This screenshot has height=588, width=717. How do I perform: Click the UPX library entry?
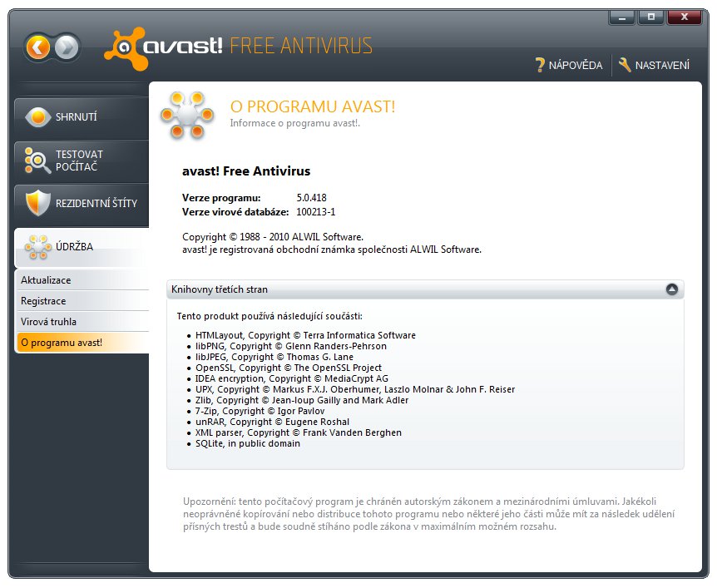click(x=355, y=389)
